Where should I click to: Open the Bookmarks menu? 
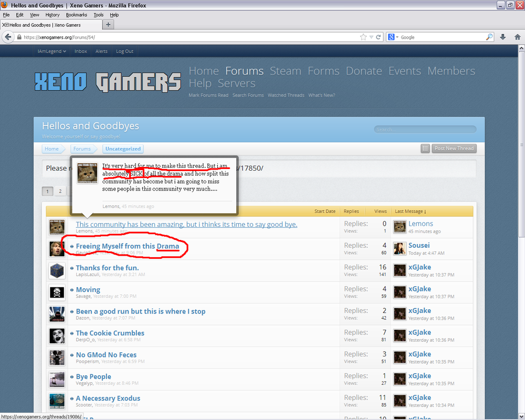(x=76, y=15)
